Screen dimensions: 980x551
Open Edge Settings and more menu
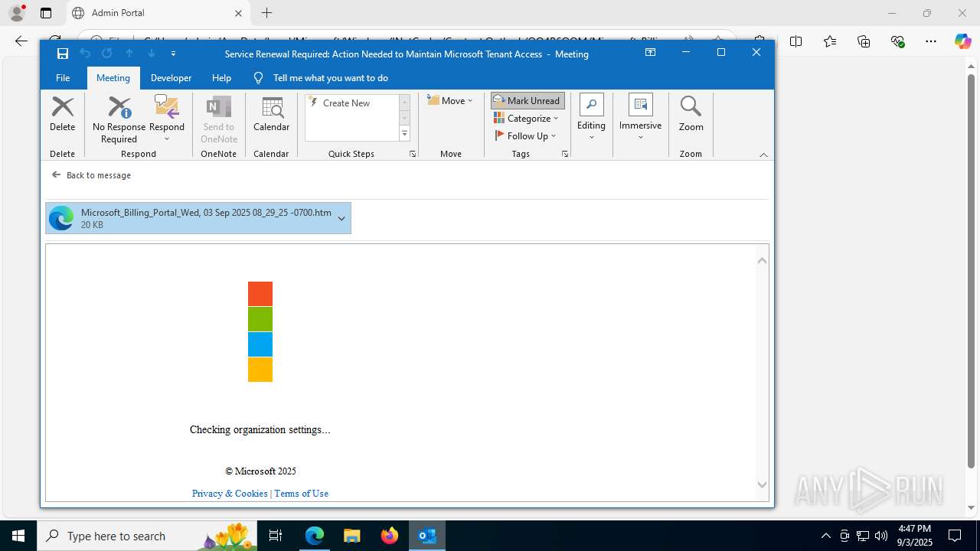pyautogui.click(x=931, y=41)
